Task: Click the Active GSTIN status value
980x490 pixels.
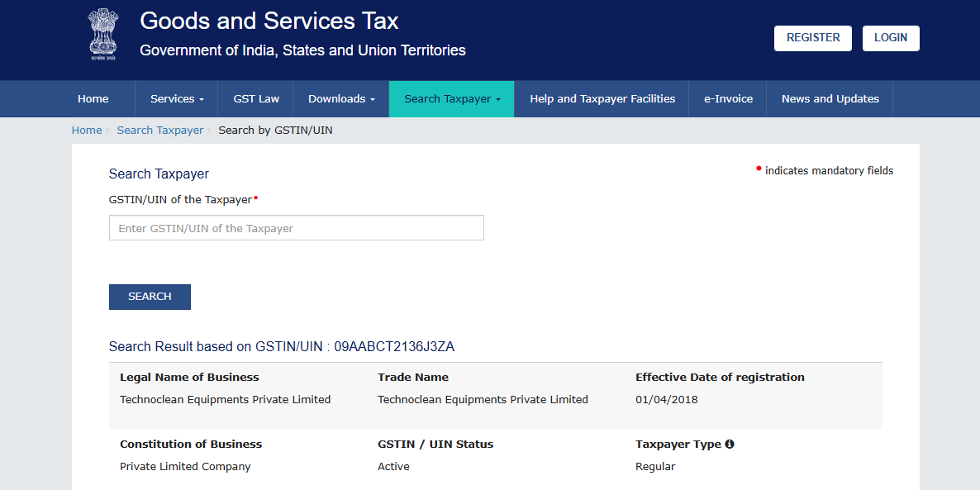Action: click(x=393, y=467)
